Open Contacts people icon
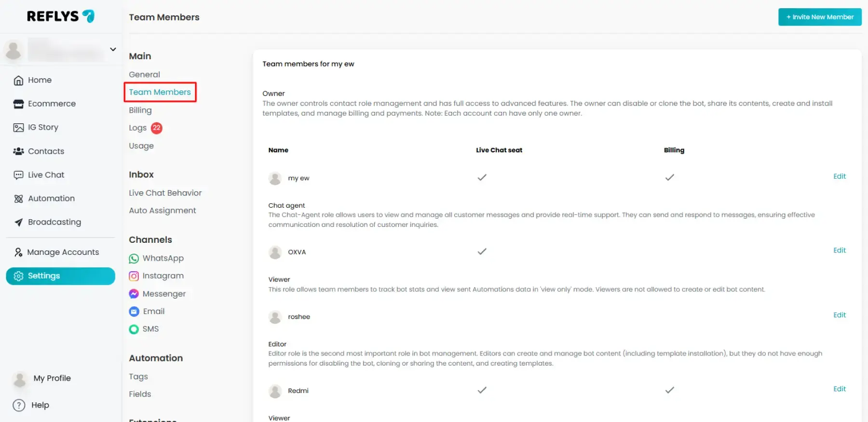 18,151
